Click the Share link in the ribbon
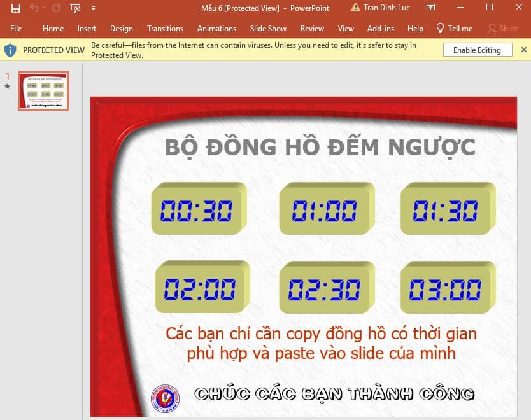531x420 pixels. coord(507,28)
